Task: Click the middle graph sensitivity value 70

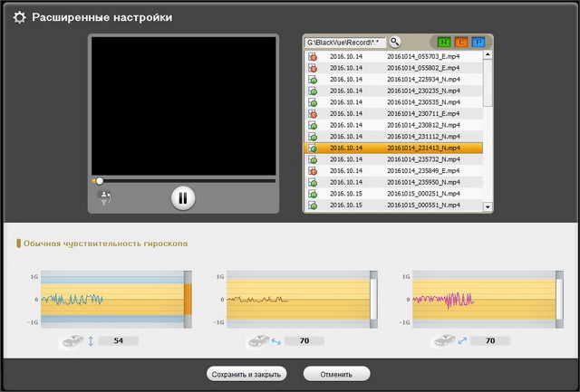Action: [304, 340]
